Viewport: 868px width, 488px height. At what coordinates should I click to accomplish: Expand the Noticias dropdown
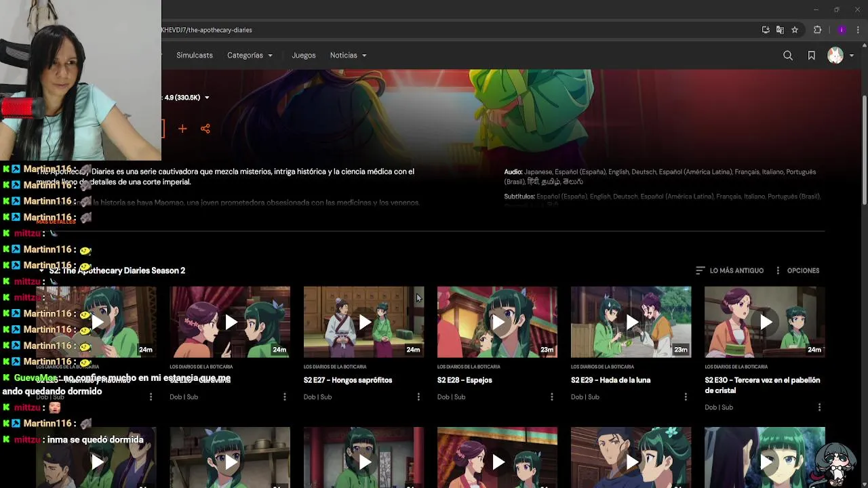point(348,56)
